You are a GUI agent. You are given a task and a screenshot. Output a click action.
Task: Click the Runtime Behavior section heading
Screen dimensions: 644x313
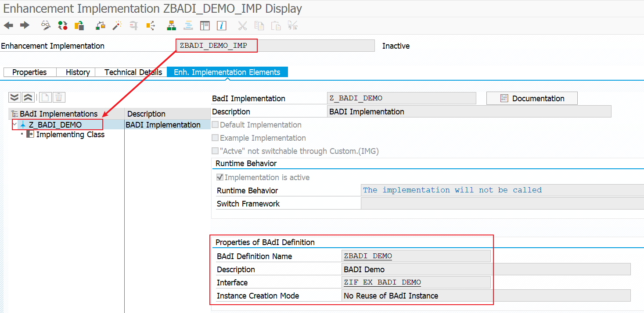click(x=246, y=164)
